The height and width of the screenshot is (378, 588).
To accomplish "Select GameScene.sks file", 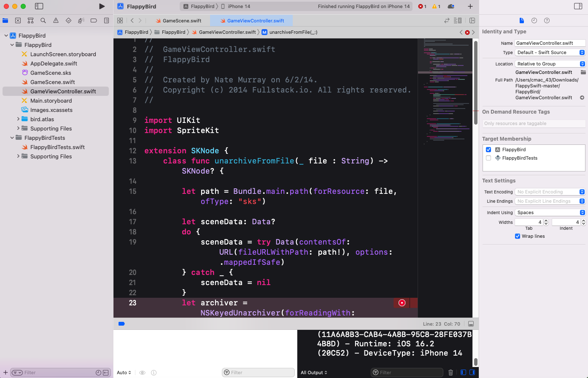I will tap(51, 73).
